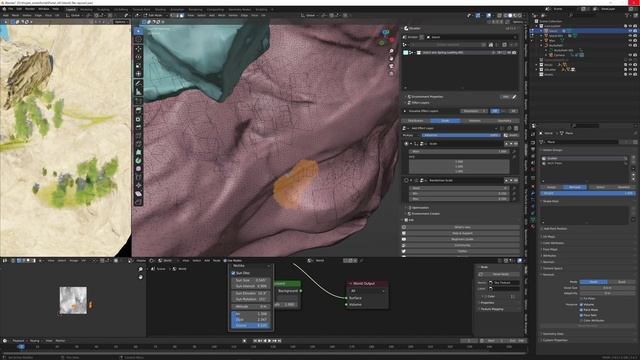The image size is (640, 360).
Task: Expand the Environment Properties section
Action: pyautogui.click(x=427, y=97)
